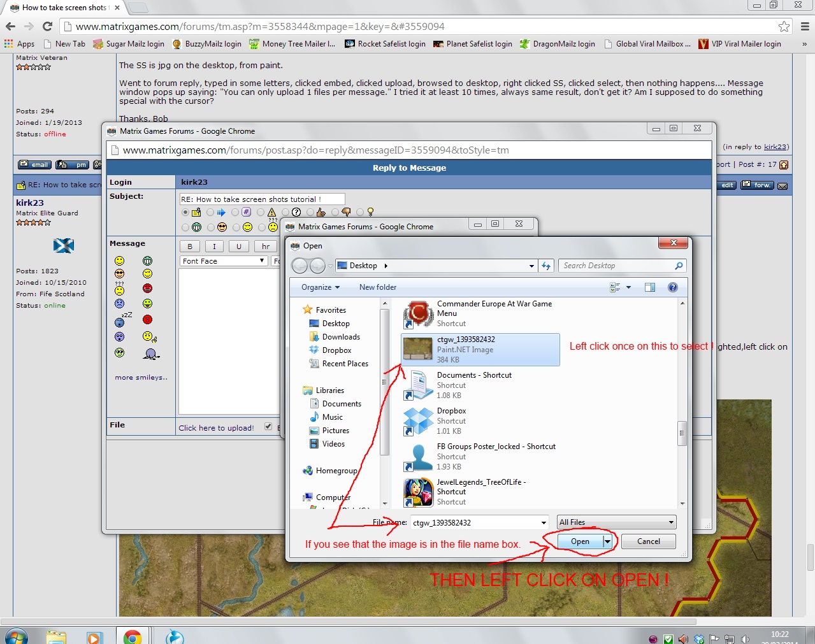Screen dimensions: 815x644
Task: Click the Subject text field
Action: (262, 199)
